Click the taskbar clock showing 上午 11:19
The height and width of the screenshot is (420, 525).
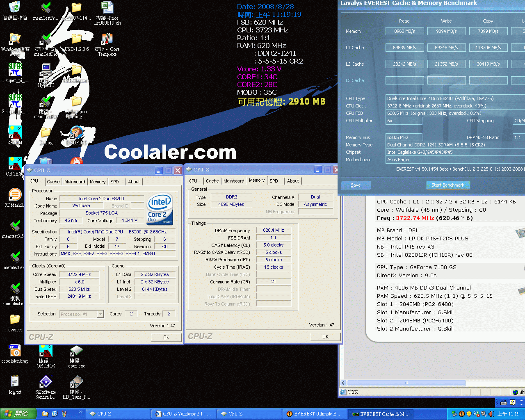509,414
